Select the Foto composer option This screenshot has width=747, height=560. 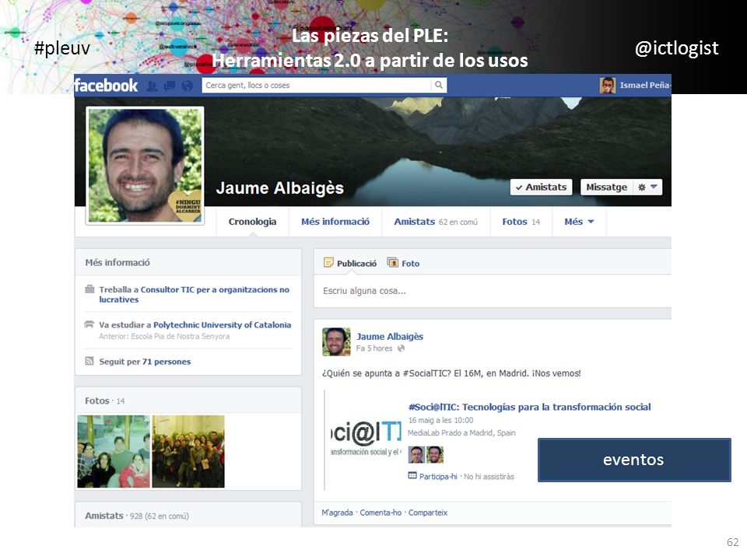click(404, 263)
